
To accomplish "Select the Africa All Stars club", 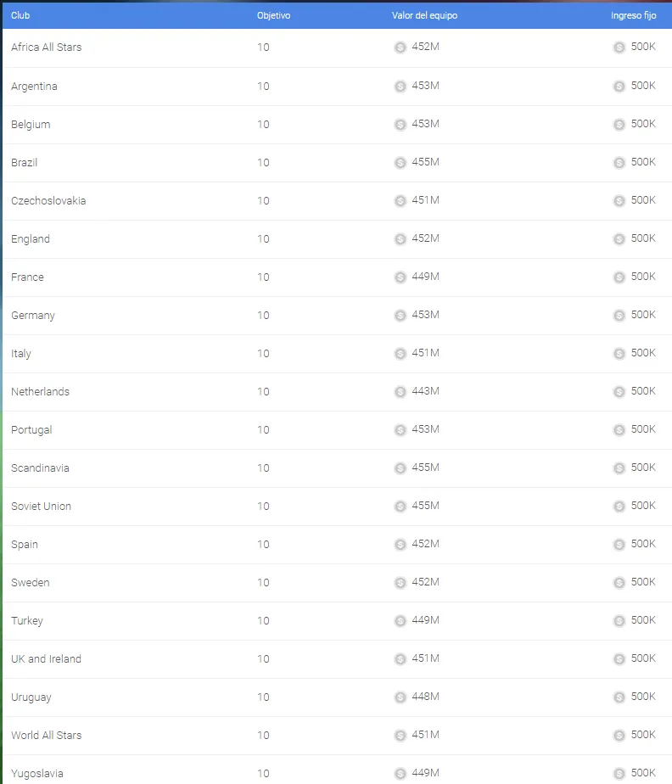I will click(47, 47).
